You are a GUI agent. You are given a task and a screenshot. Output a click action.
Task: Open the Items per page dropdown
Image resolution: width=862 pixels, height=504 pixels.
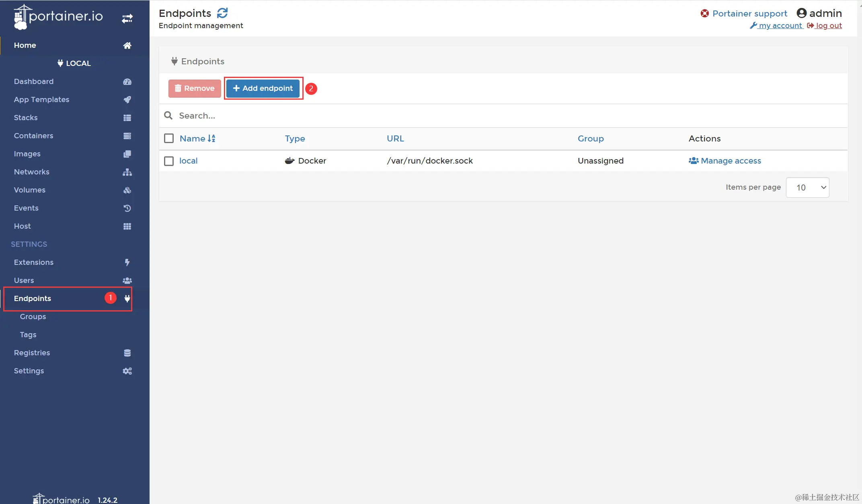807,188
